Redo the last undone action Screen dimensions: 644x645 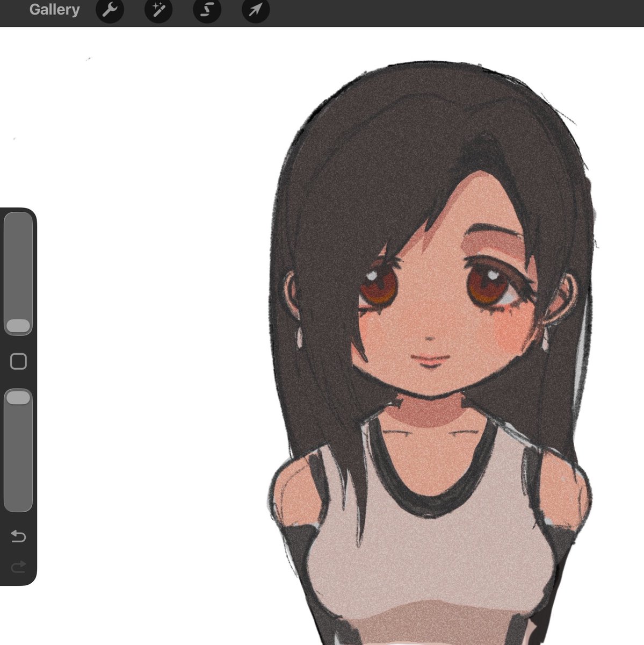18,567
